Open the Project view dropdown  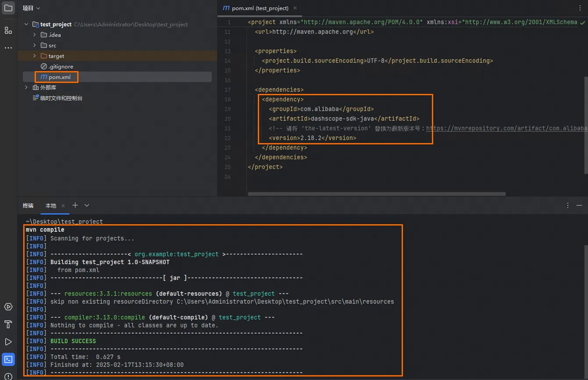click(x=31, y=8)
